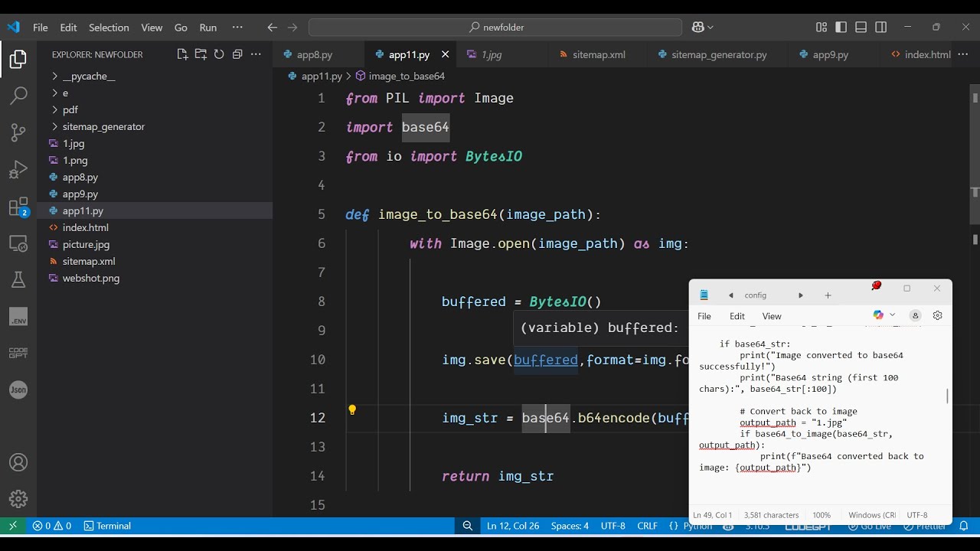Open the Extensions view with badge 2
The image size is (980, 551).
coord(18,207)
